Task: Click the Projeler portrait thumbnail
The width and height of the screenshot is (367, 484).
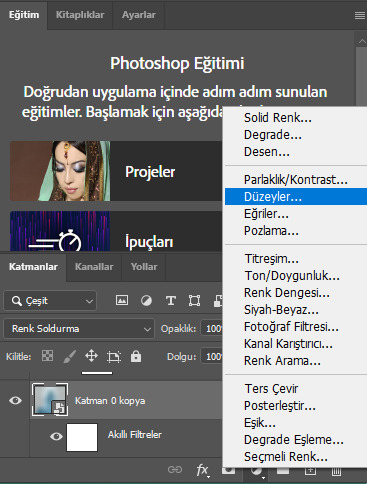Action: [x=60, y=171]
